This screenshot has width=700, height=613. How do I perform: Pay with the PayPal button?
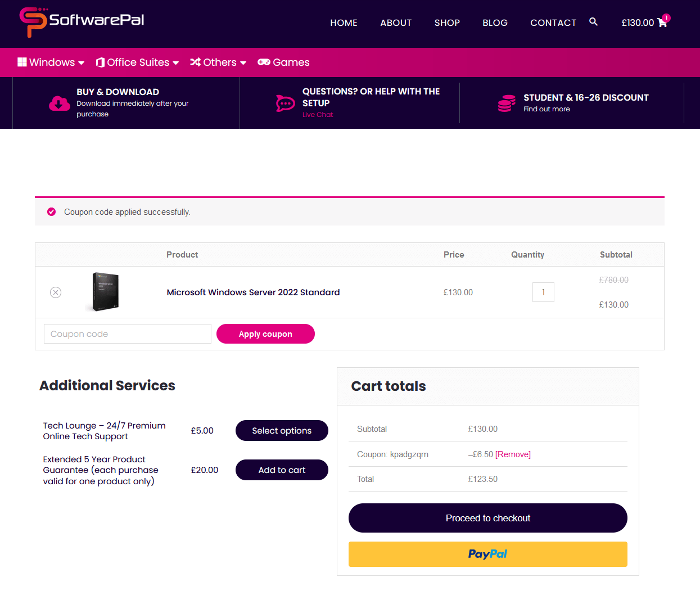coord(488,554)
